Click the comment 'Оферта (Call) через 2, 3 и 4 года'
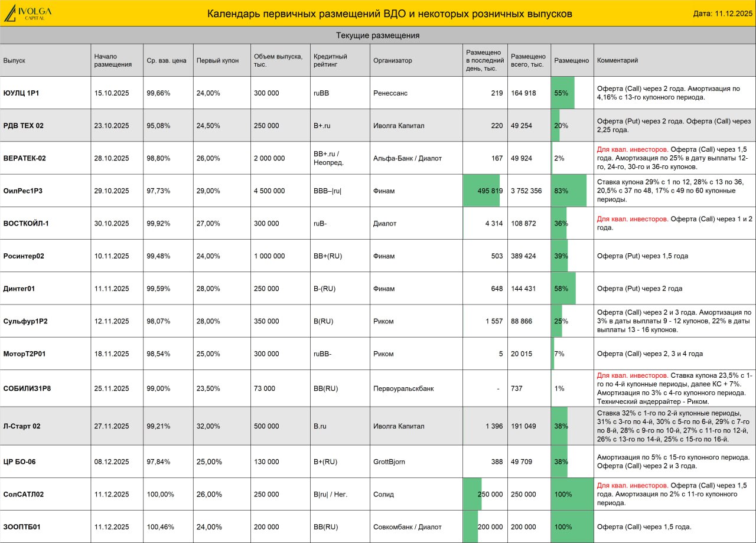This screenshot has height=543, width=756. pyautogui.click(x=650, y=354)
